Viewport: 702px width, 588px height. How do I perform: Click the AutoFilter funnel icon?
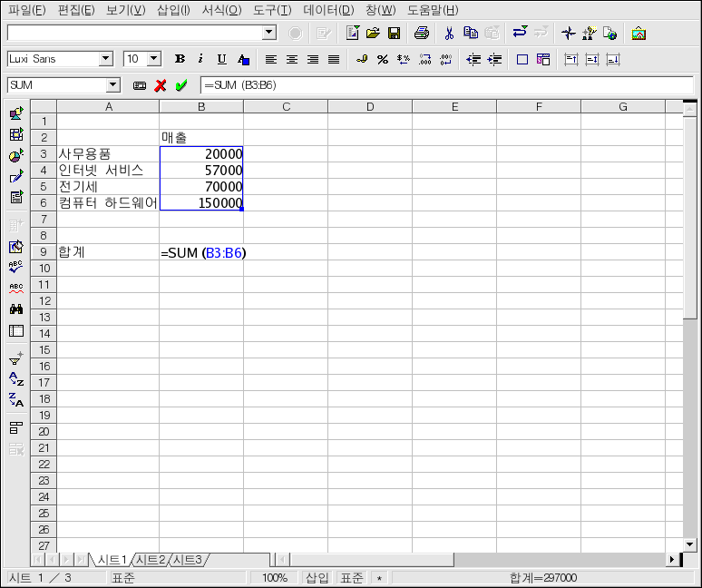pos(16,358)
